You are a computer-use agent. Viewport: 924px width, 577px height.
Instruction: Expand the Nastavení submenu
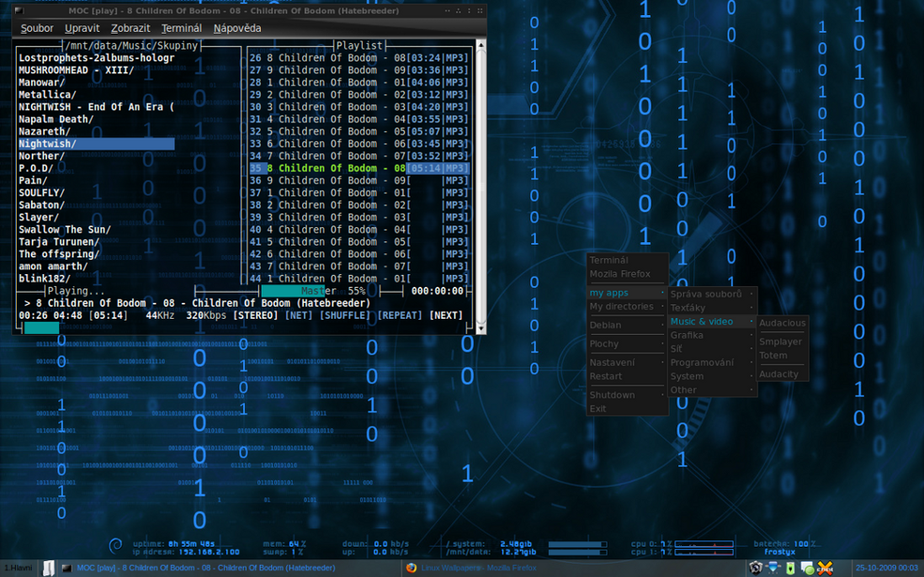[627, 363]
